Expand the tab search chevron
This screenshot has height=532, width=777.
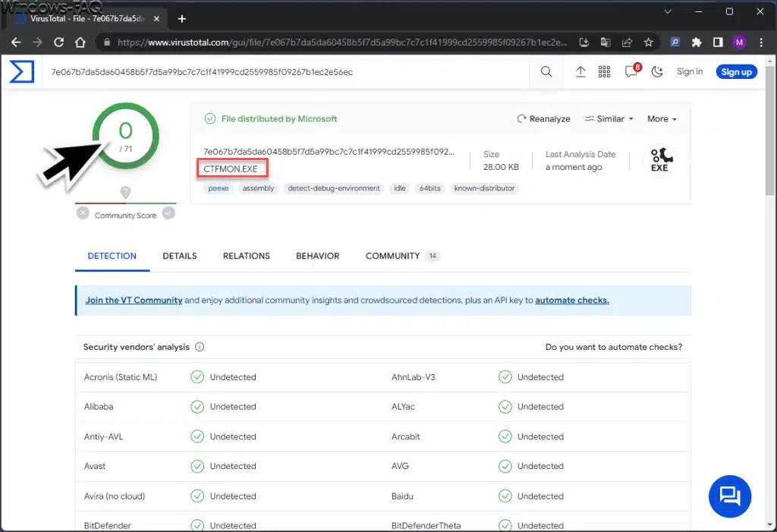pos(668,11)
